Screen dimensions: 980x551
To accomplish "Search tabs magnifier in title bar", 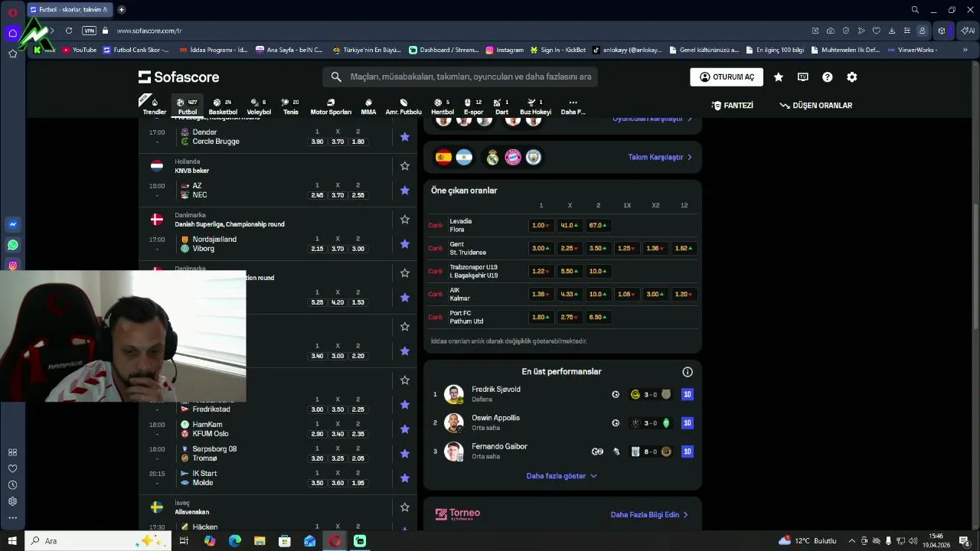I will (x=915, y=10).
